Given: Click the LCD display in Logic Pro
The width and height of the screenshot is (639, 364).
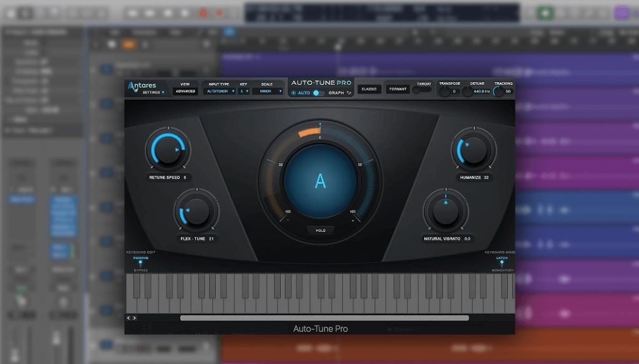Looking at the screenshot, I should (382, 13).
